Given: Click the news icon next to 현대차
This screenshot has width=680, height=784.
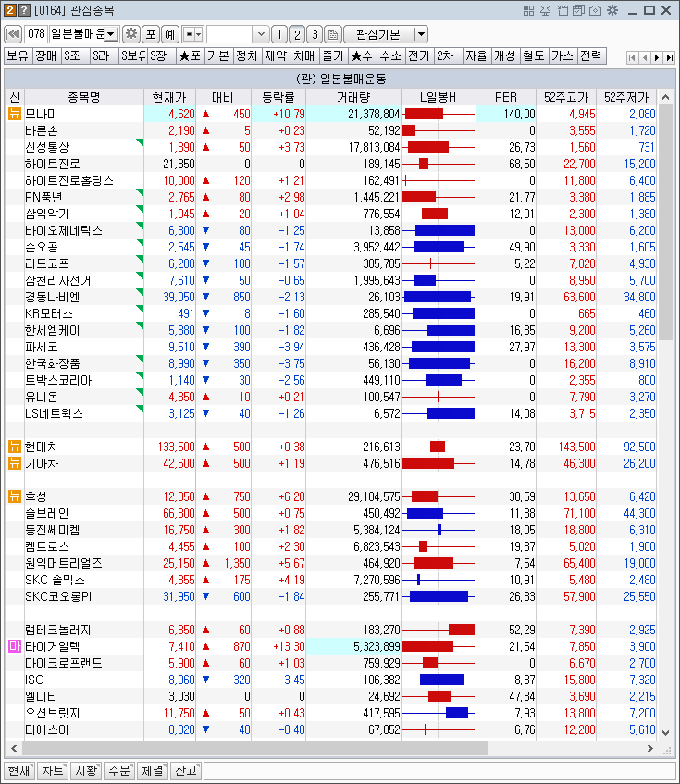Looking at the screenshot, I should 15,447.
